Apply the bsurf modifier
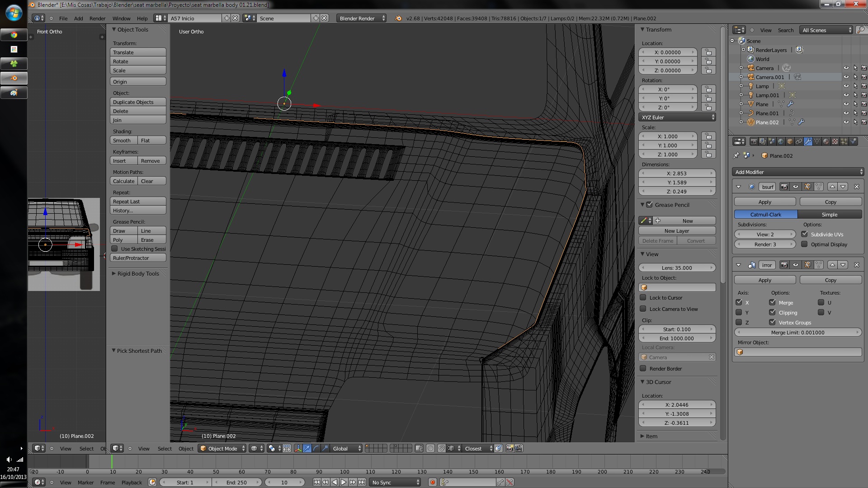The width and height of the screenshot is (868, 488). point(764,202)
